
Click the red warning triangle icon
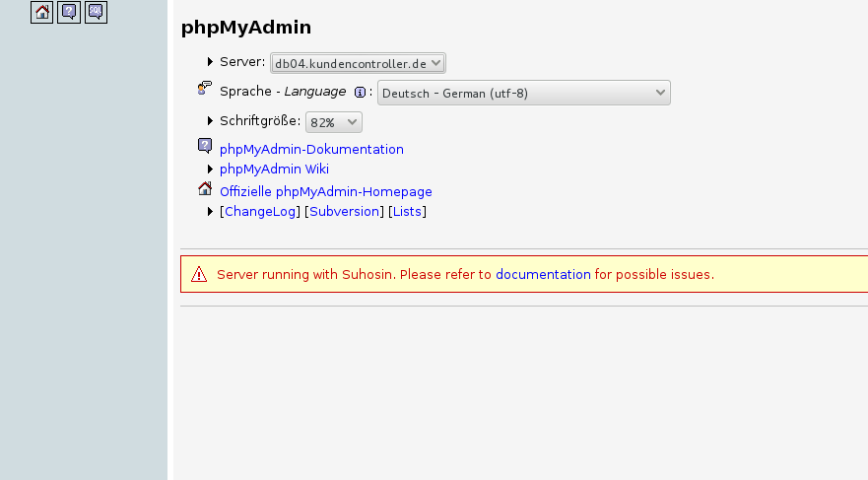[199, 274]
